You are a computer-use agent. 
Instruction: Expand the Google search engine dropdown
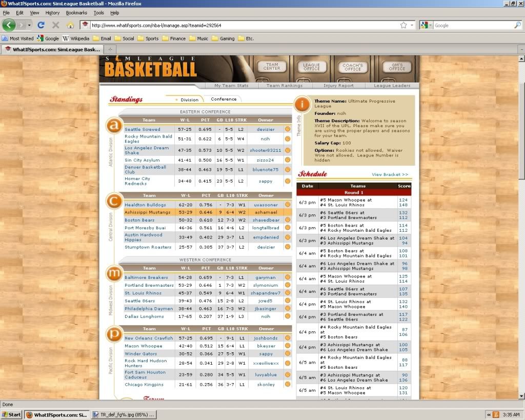427,25
